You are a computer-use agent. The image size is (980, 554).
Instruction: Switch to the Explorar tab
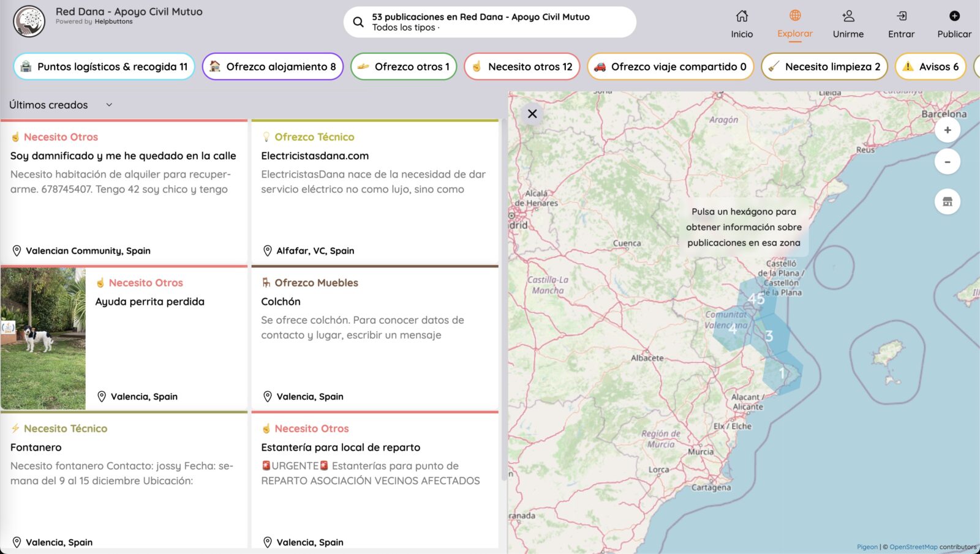coord(794,24)
